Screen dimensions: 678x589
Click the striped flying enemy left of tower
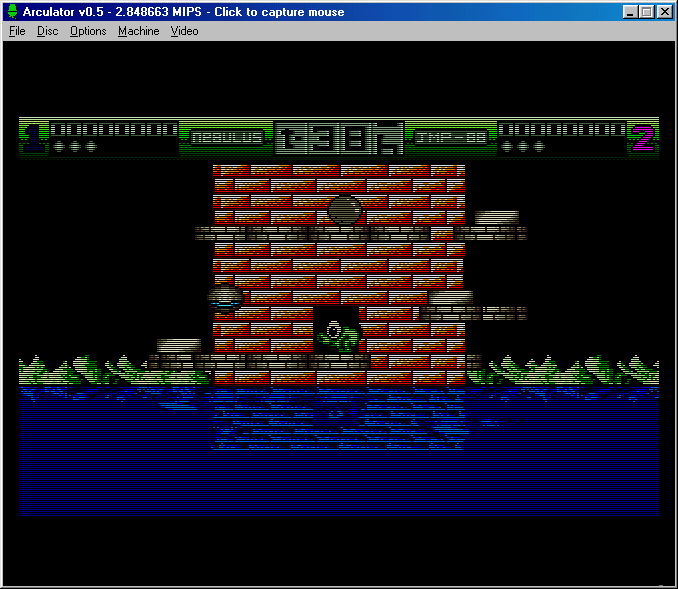(x=226, y=297)
